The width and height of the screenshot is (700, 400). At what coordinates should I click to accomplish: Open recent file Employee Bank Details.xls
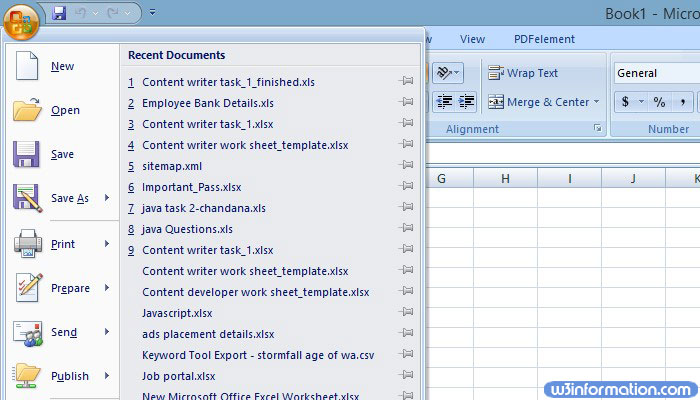coord(208,103)
